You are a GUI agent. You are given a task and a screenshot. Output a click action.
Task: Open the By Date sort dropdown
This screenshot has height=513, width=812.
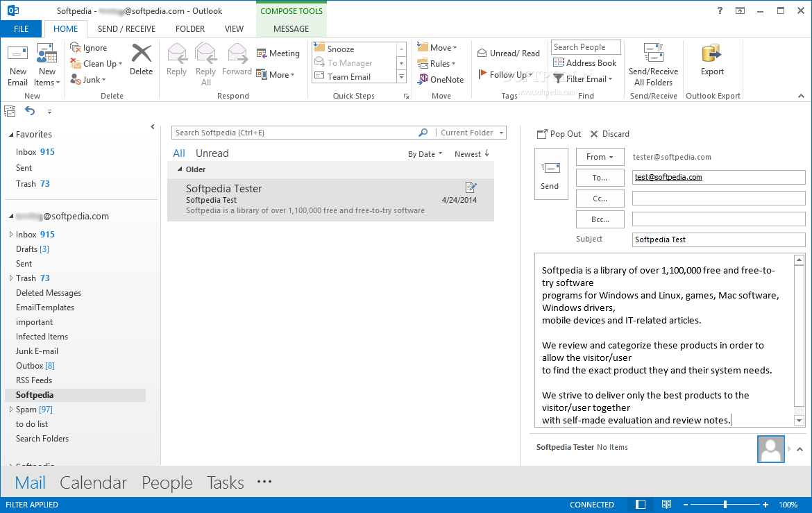(x=425, y=154)
